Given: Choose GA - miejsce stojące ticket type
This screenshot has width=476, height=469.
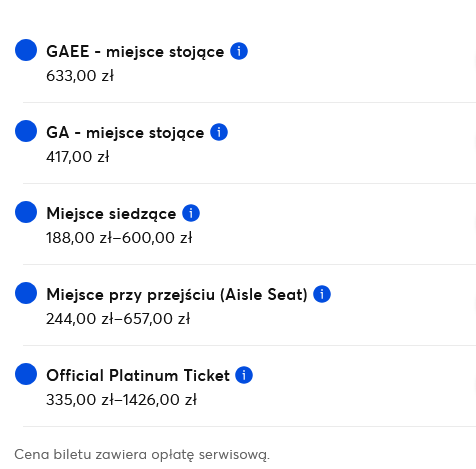Looking at the screenshot, I should point(125,133).
